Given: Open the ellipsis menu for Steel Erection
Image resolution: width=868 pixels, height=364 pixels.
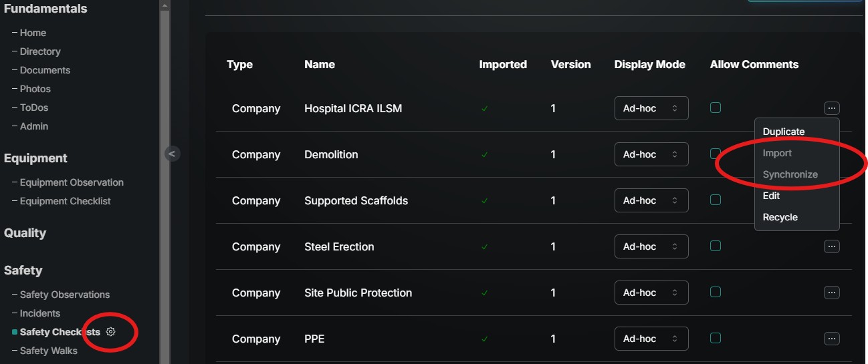Looking at the screenshot, I should pos(831,246).
